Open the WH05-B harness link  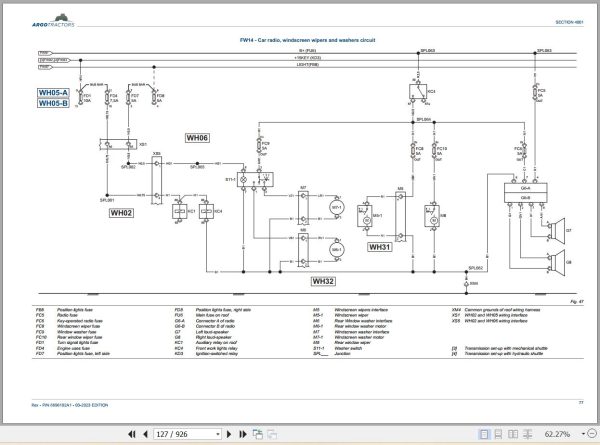[53, 103]
